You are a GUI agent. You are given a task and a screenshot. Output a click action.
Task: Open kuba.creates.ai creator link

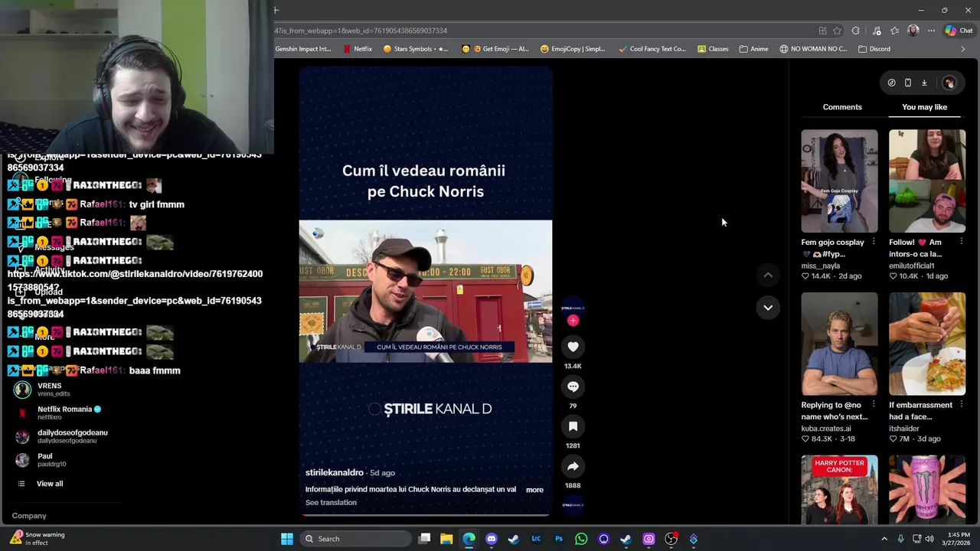(x=826, y=429)
